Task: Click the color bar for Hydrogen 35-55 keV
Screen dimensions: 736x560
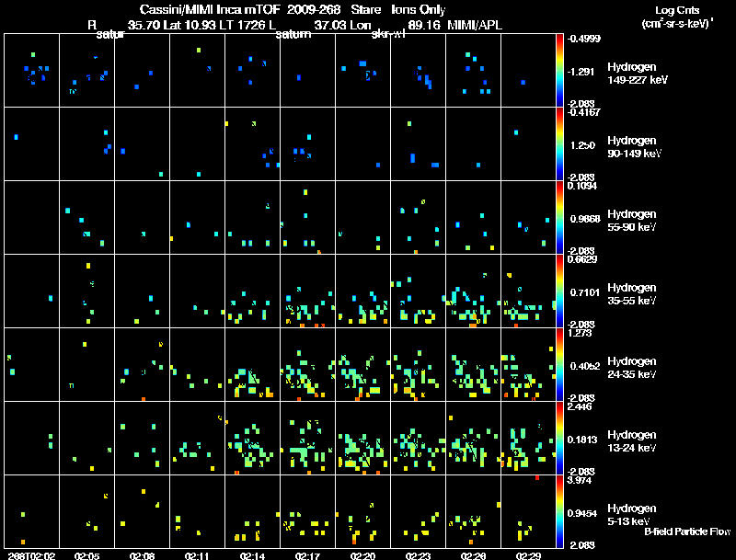Action: click(x=559, y=291)
